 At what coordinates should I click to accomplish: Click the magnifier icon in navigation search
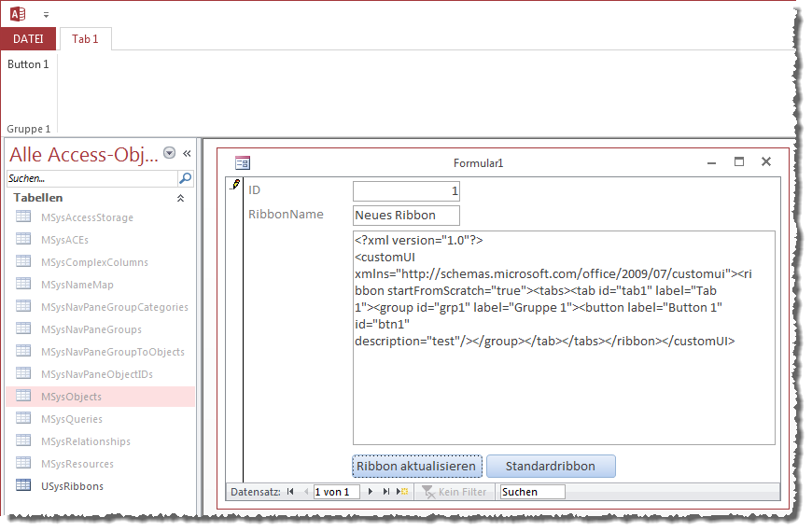tap(185, 178)
